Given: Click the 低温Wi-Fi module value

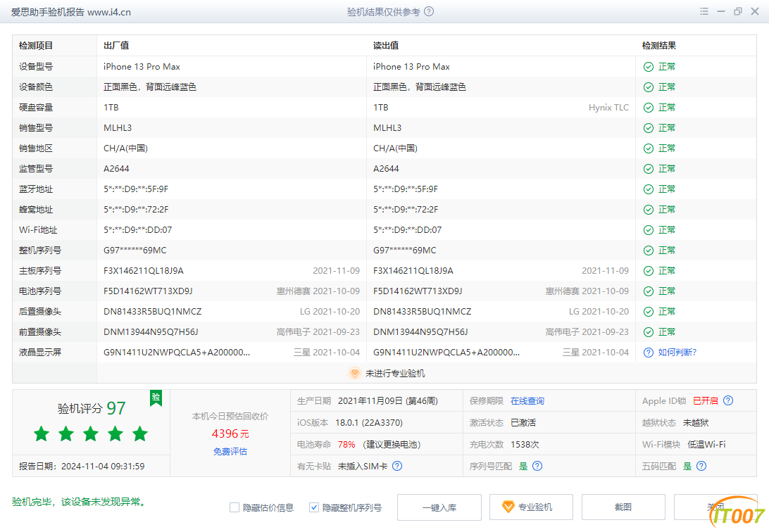Looking at the screenshot, I should [706, 444].
